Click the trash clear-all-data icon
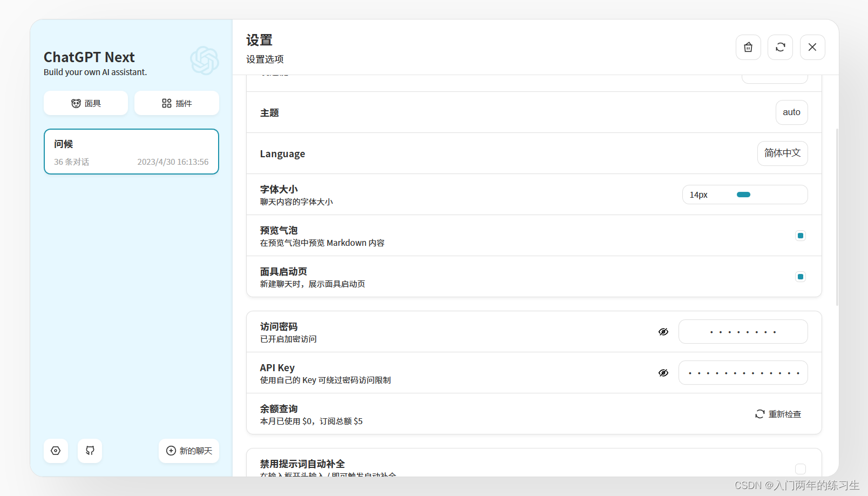The height and width of the screenshot is (496, 868). [748, 48]
